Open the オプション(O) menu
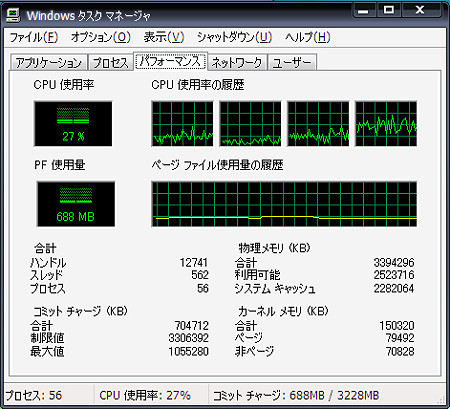The image size is (450, 409). click(x=101, y=37)
